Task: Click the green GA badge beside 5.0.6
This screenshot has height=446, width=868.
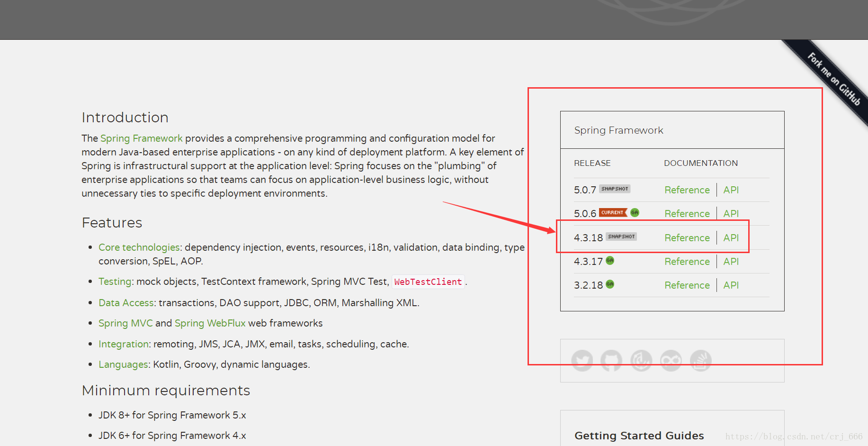Action: [635, 212]
